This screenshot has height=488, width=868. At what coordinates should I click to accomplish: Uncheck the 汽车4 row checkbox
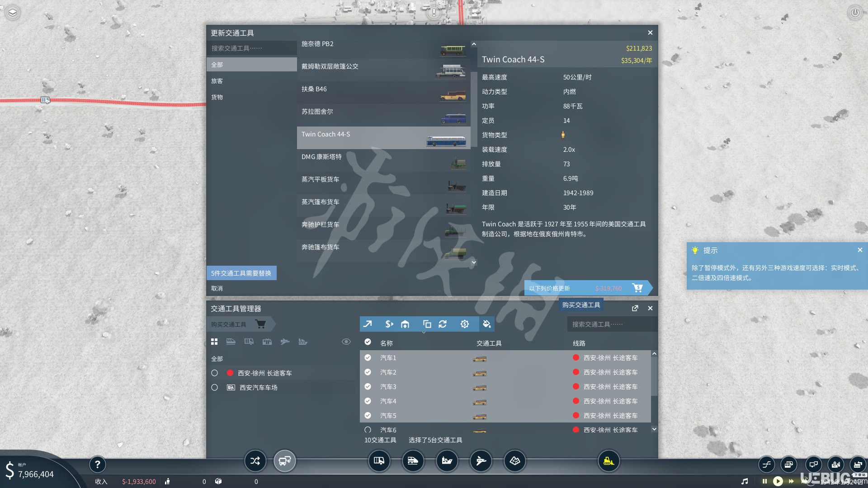368,401
